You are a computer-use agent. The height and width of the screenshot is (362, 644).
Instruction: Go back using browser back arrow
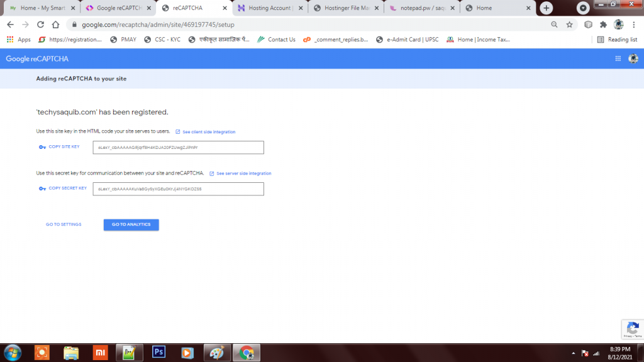click(10, 25)
